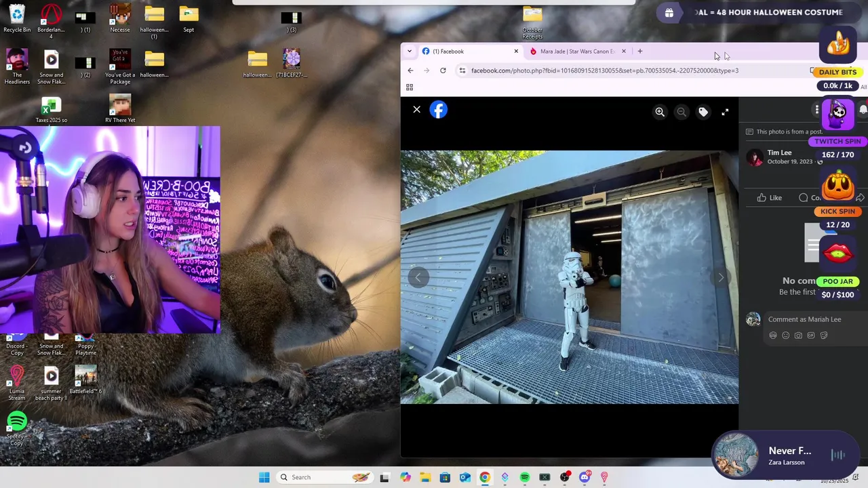Close the Mara Jade browser tab
868x488 pixels.
[624, 52]
